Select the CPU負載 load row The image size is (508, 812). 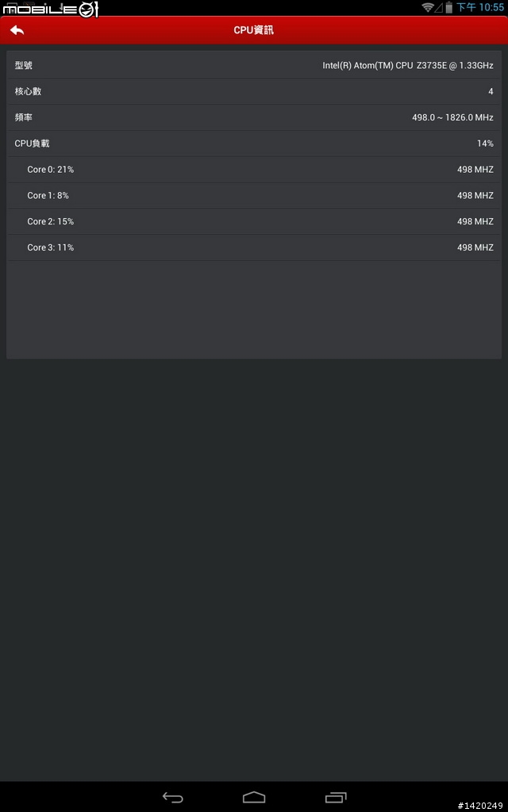(x=254, y=144)
